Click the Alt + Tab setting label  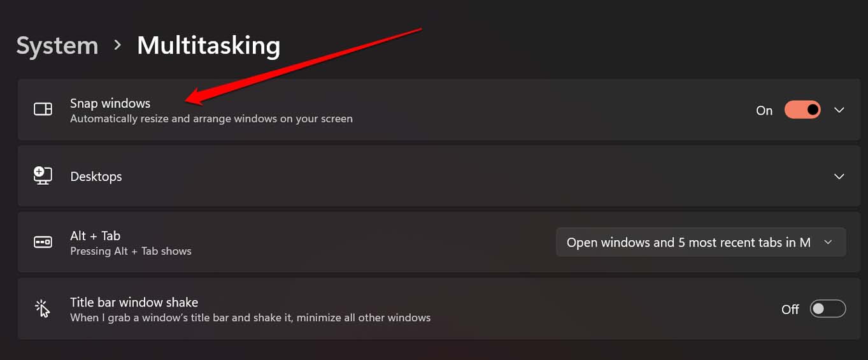tap(95, 236)
